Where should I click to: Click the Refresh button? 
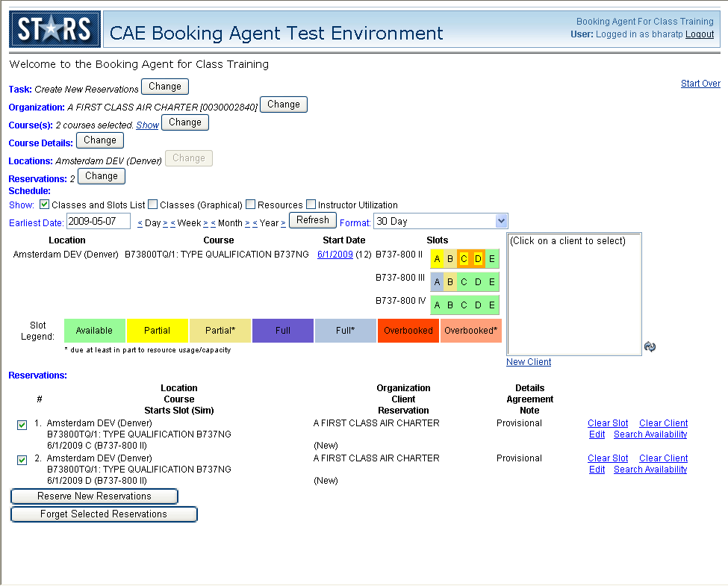pyautogui.click(x=313, y=220)
